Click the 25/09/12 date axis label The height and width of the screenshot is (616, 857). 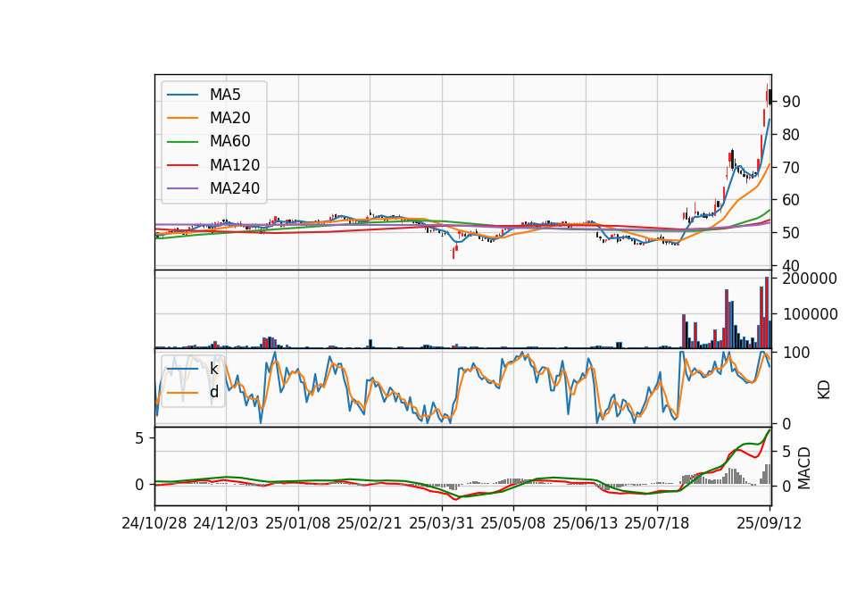[x=769, y=523]
